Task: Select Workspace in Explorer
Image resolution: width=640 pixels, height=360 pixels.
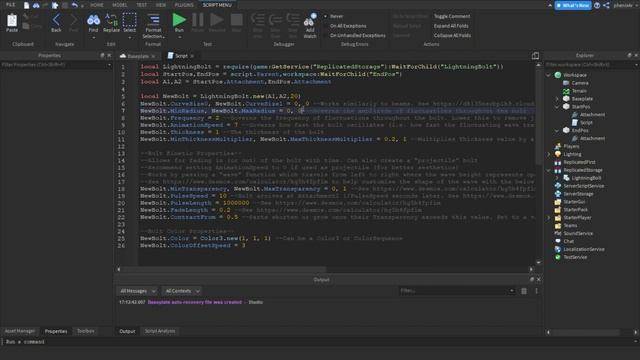Action: click(575, 75)
